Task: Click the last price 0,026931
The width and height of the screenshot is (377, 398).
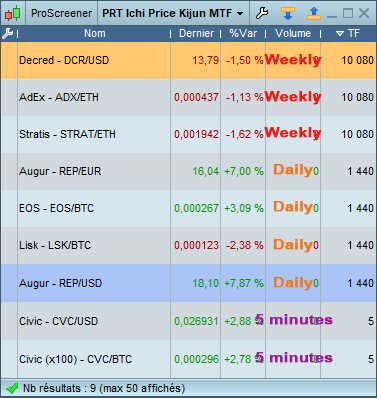Action: 196,321
